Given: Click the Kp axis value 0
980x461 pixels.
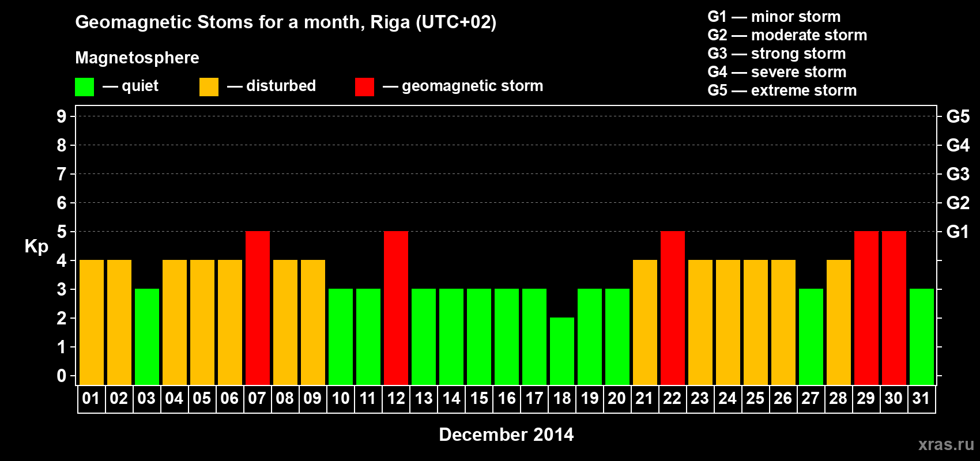Looking at the screenshot, I should 62,376.
